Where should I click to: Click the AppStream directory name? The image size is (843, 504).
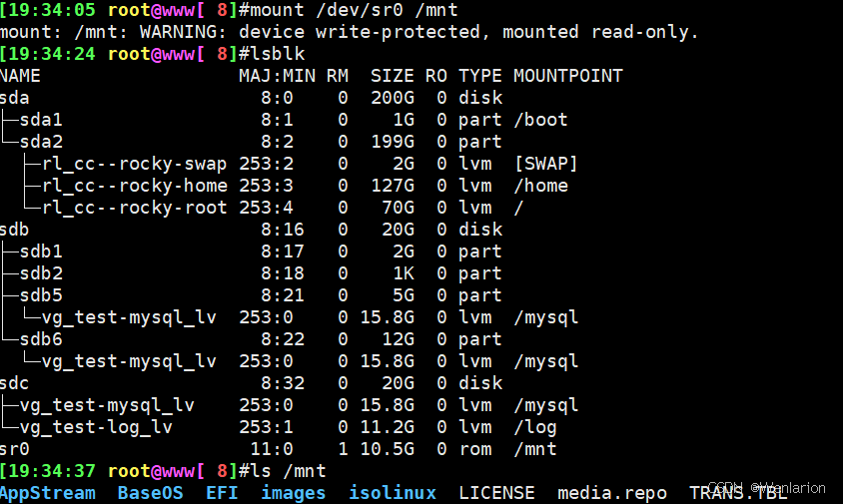[x=47, y=493]
